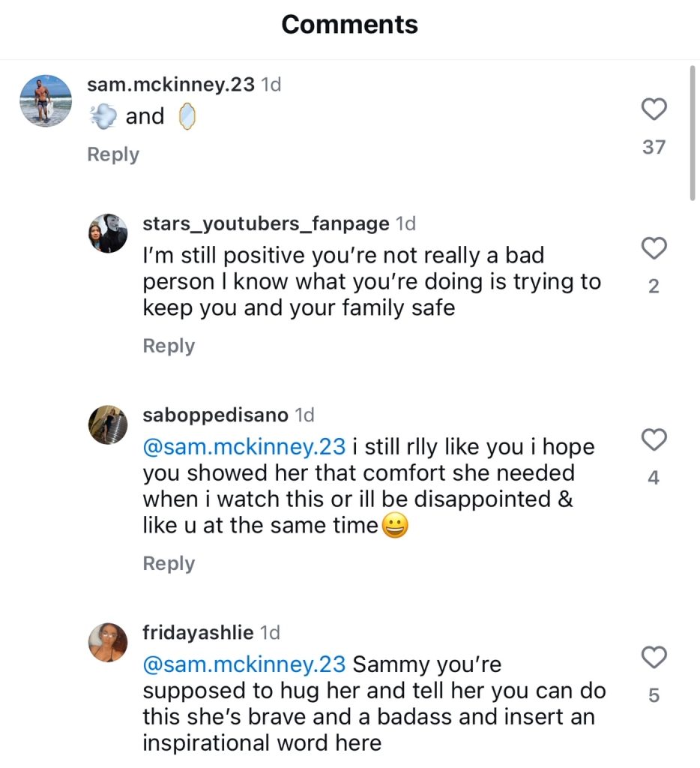The width and height of the screenshot is (700, 768).
Task: Go to saboppedisano's username
Action: click(x=216, y=415)
